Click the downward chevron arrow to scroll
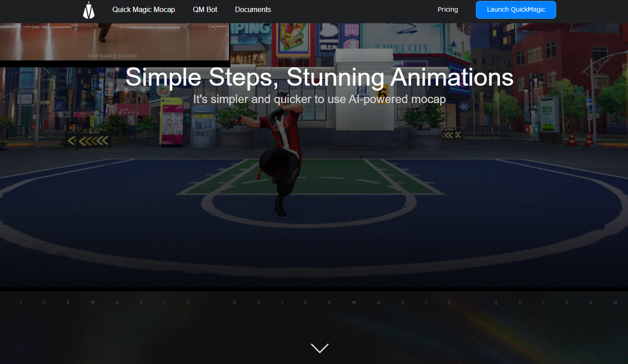 319,348
